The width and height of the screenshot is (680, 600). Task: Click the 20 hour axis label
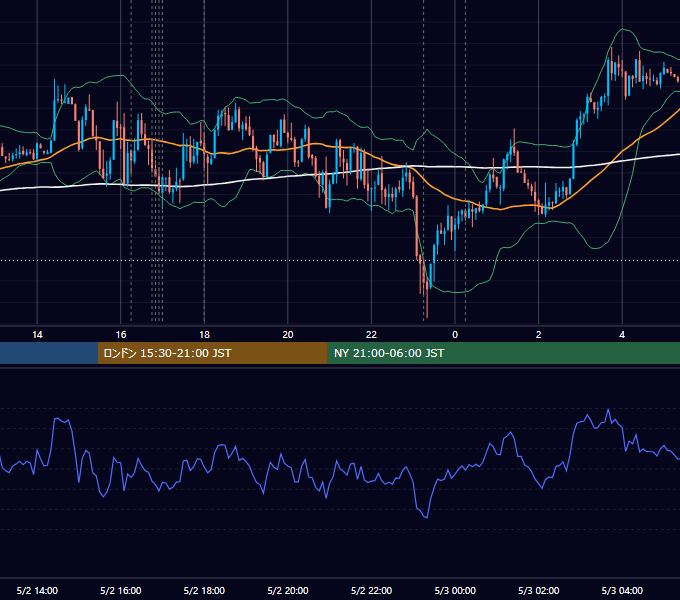point(288,335)
